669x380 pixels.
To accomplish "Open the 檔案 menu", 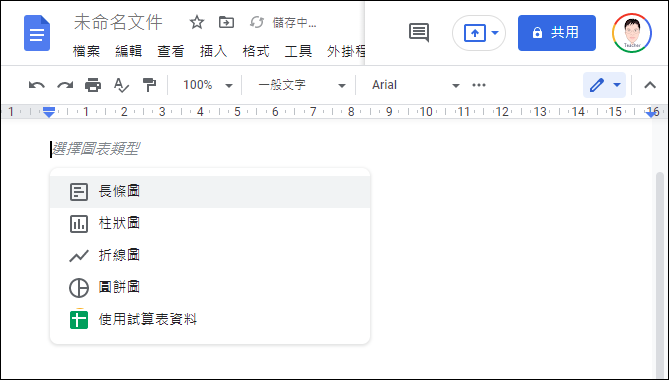I will point(86,52).
